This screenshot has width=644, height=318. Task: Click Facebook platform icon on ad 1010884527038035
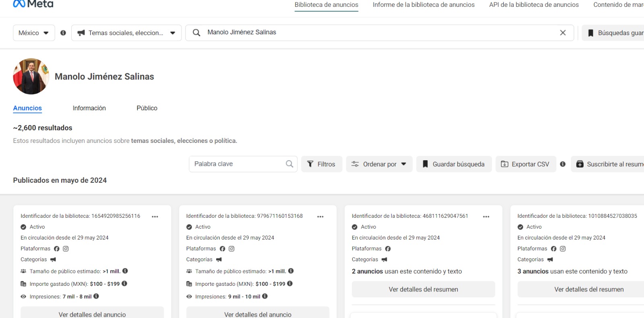(x=553, y=249)
